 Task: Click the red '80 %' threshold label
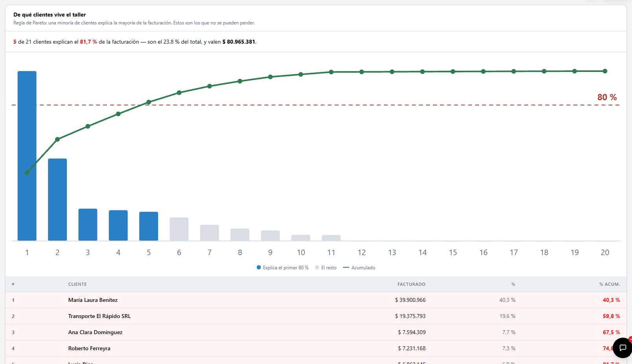tap(607, 97)
